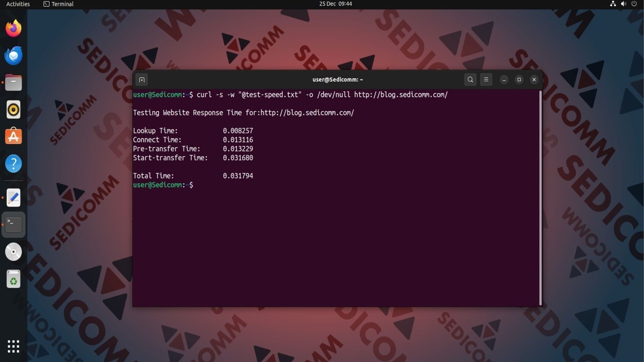Launch Firefox from the dock
Image resolution: width=644 pixels, height=362 pixels.
click(x=13, y=28)
